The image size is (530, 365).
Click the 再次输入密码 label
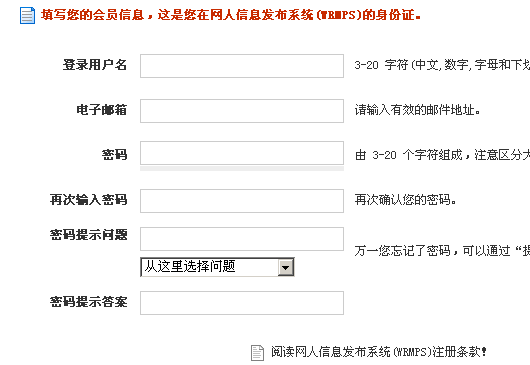(89, 199)
